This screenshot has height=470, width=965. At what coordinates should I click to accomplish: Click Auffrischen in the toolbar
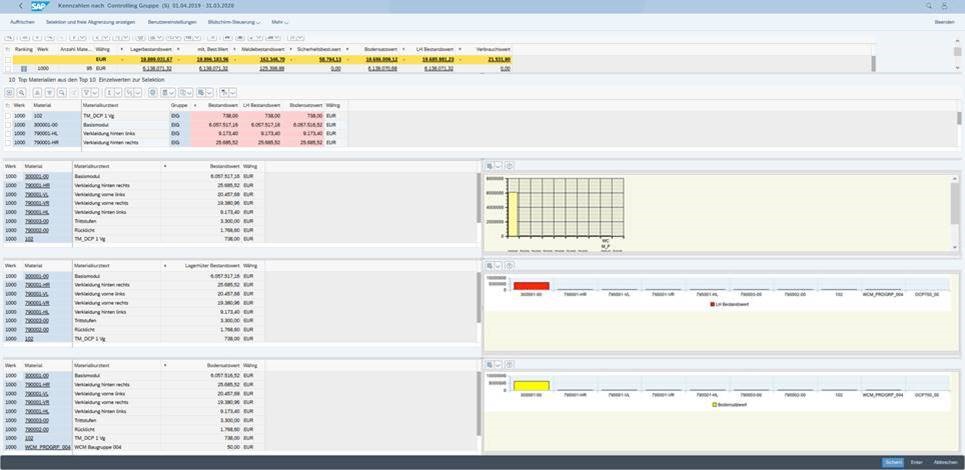pyautogui.click(x=22, y=21)
